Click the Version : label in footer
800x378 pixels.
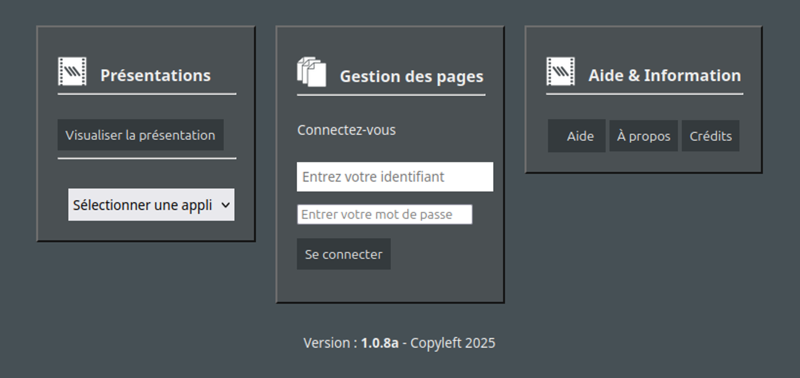click(x=330, y=343)
